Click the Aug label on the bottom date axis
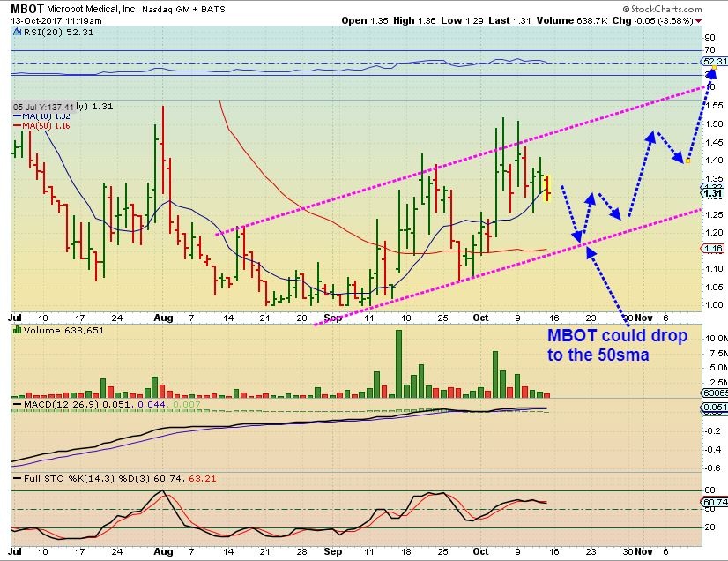This screenshot has height=561, width=728. point(161,551)
